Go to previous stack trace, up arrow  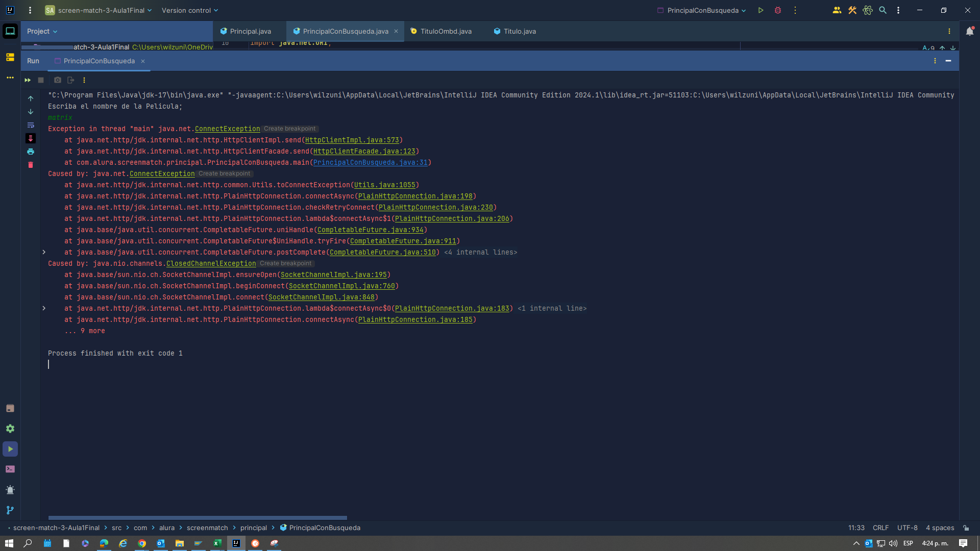(x=31, y=98)
